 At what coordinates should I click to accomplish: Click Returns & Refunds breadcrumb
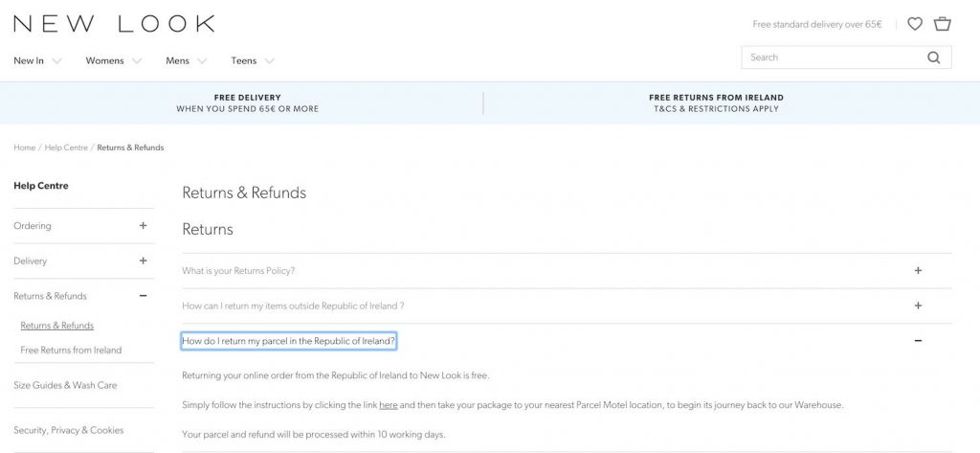130,147
